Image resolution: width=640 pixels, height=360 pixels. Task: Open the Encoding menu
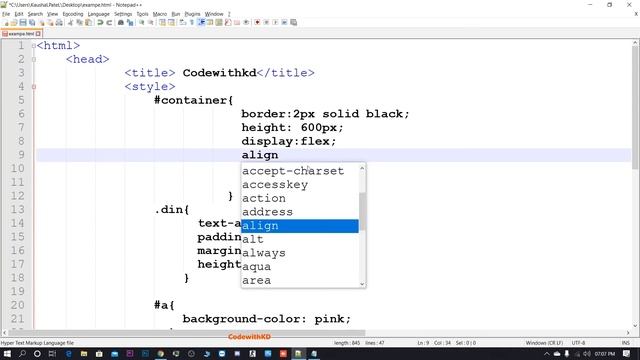[x=73, y=14]
